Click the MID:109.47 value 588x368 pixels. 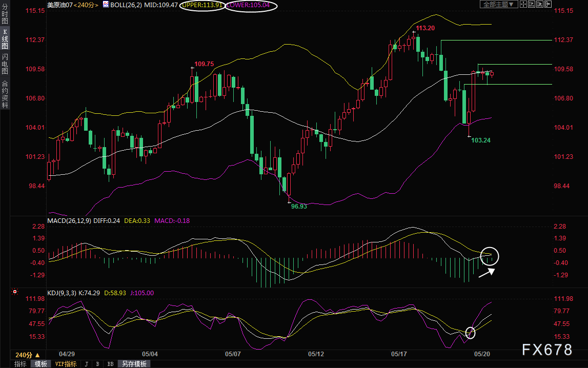pyautogui.click(x=161, y=5)
